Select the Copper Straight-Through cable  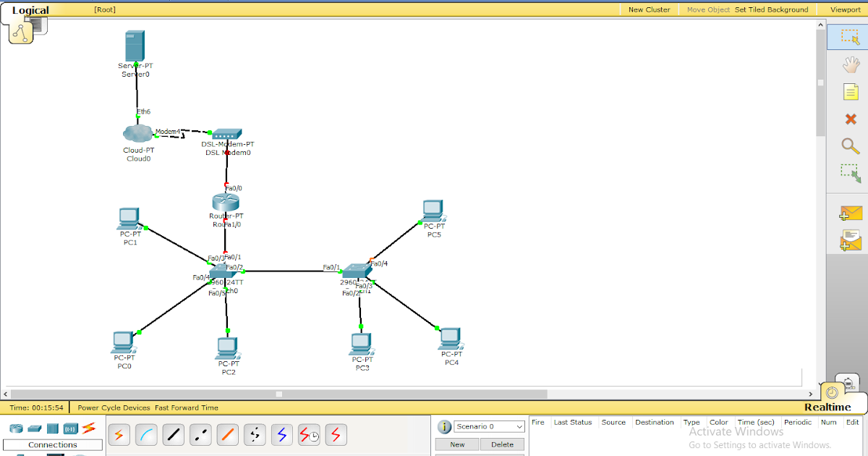click(x=173, y=434)
